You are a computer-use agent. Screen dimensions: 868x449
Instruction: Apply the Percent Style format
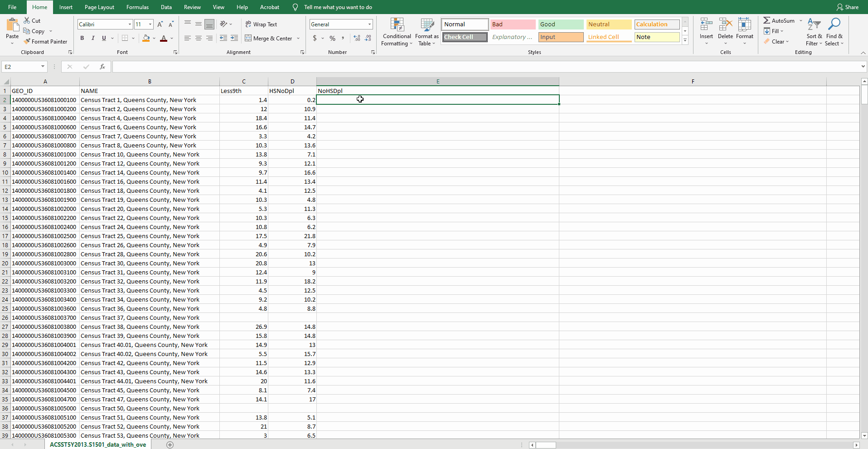pos(332,39)
